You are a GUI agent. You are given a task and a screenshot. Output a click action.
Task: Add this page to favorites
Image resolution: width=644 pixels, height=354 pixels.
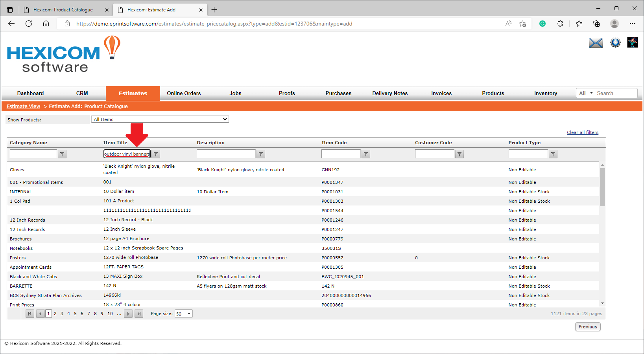[522, 24]
